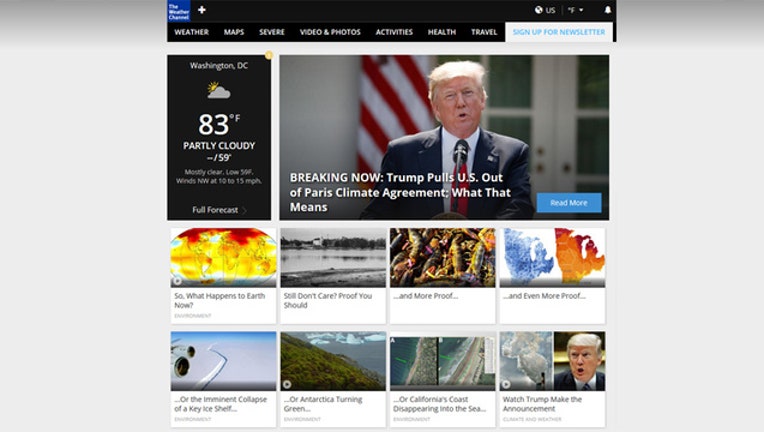Open the lobsters thumbnail

click(x=442, y=257)
